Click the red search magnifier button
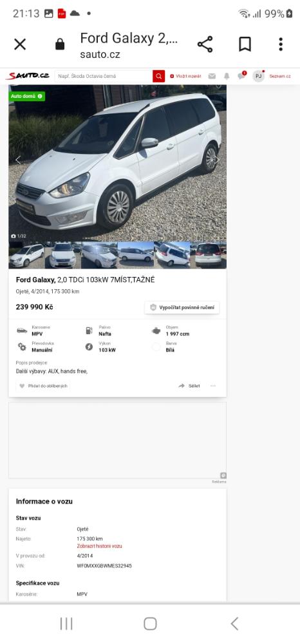Screen dimensions: 300x644 point(159,76)
